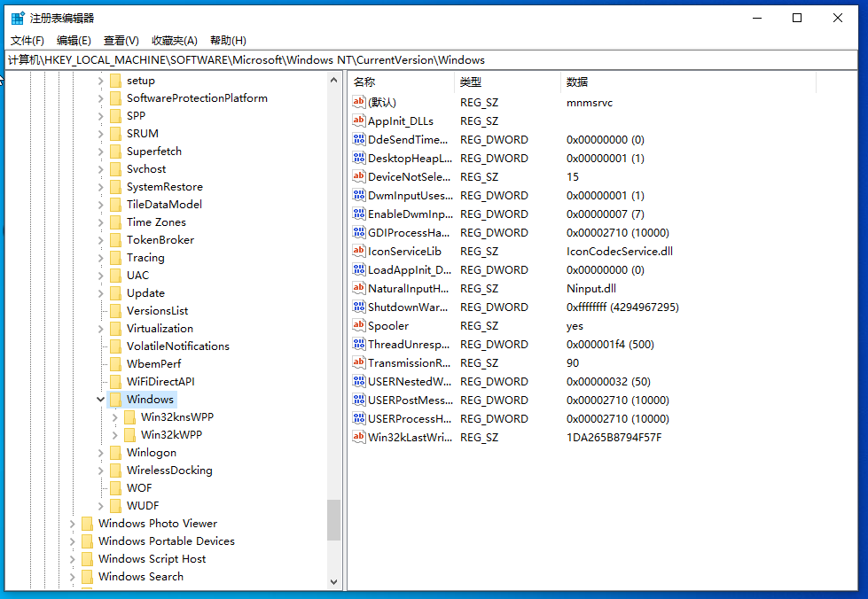Select the Superfetch key
Image resolution: width=868 pixels, height=599 pixels.
tap(154, 151)
